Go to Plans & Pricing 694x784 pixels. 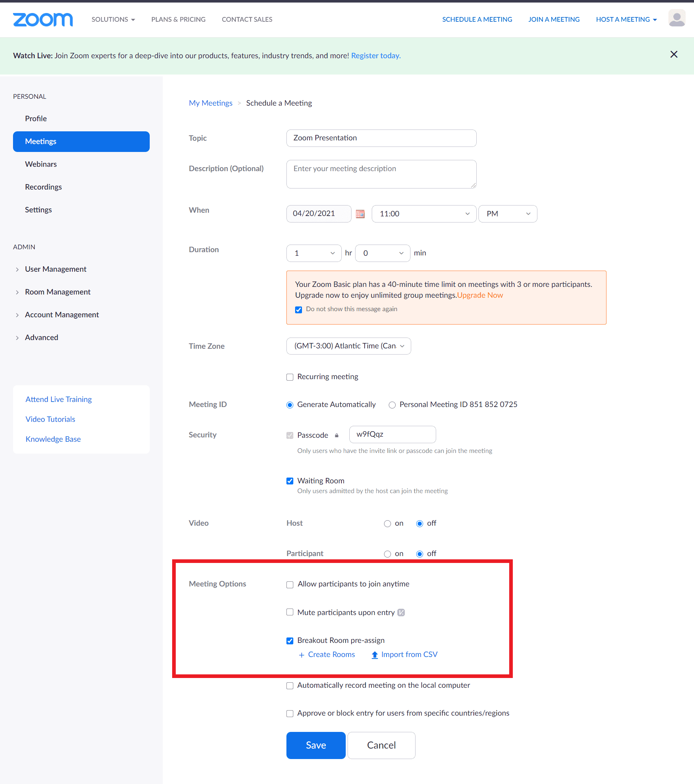pos(178,19)
